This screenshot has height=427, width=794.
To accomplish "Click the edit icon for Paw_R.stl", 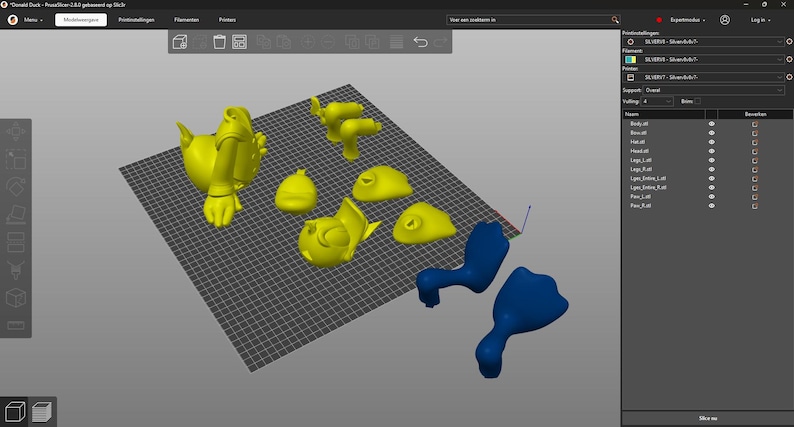I will [x=755, y=206].
